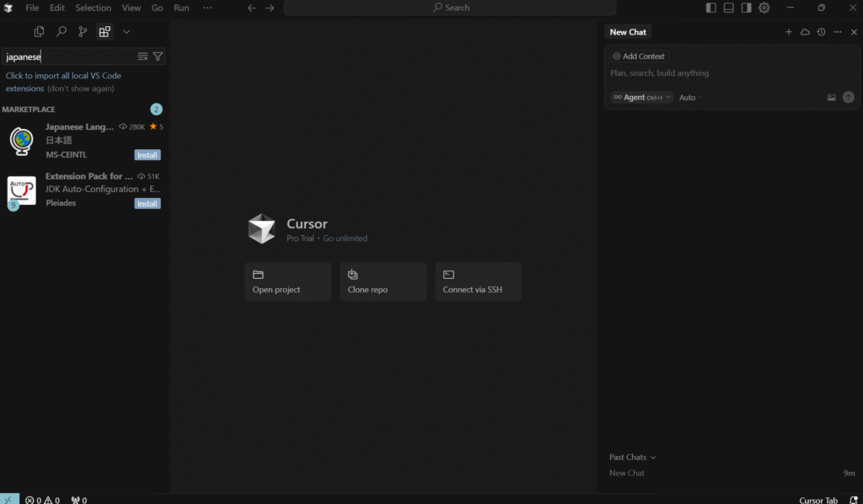This screenshot has width=863, height=504.
Task: Open the Selection menu
Action: point(93,8)
